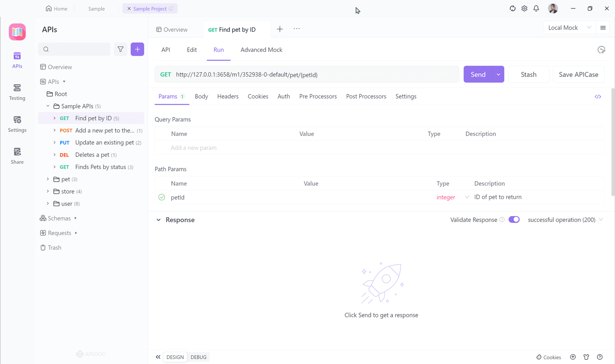
Task: Open Cookies manager at the bottom bar
Action: (x=548, y=357)
